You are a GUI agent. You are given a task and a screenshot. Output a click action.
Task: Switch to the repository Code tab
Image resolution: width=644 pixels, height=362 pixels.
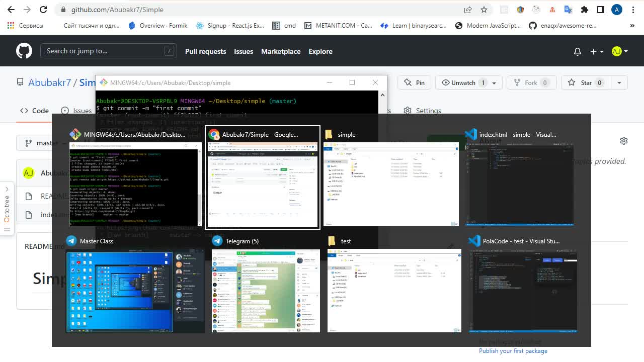point(35,111)
